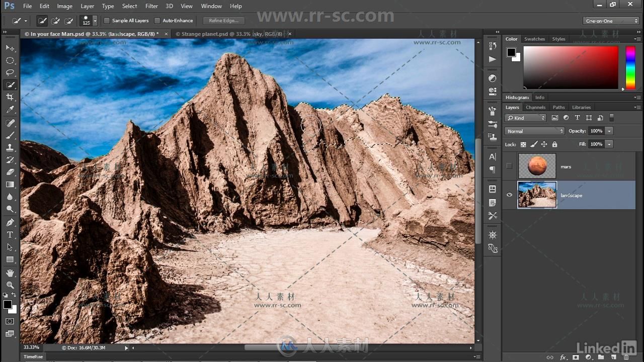Open the Opacity slider arrow
This screenshot has width=644, height=362.
click(609, 131)
